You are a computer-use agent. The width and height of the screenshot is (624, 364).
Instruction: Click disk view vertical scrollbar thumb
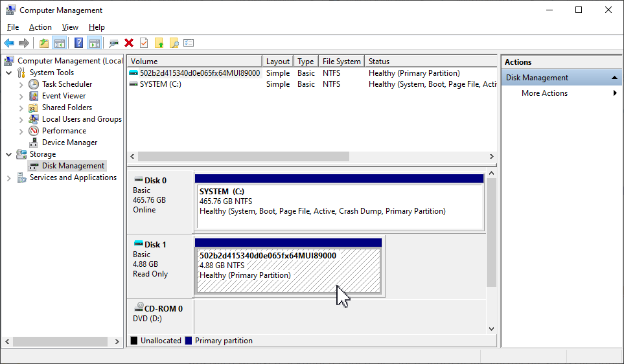491,233
